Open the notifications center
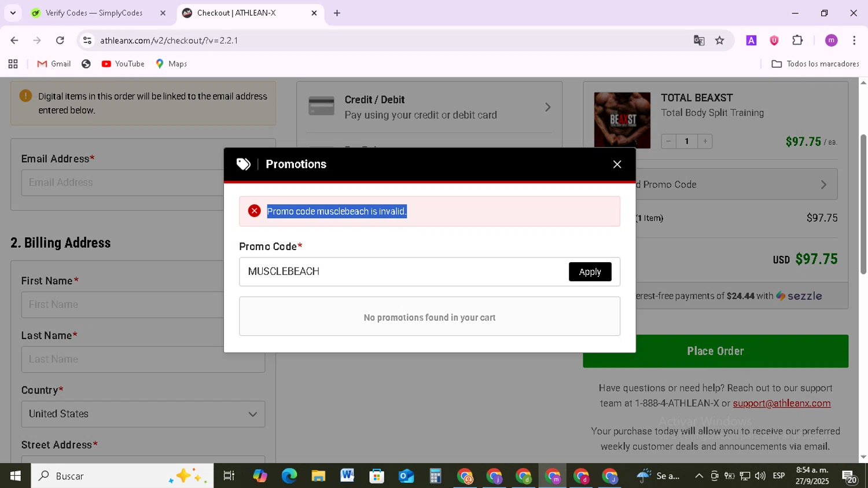868x488 pixels. [x=849, y=476]
